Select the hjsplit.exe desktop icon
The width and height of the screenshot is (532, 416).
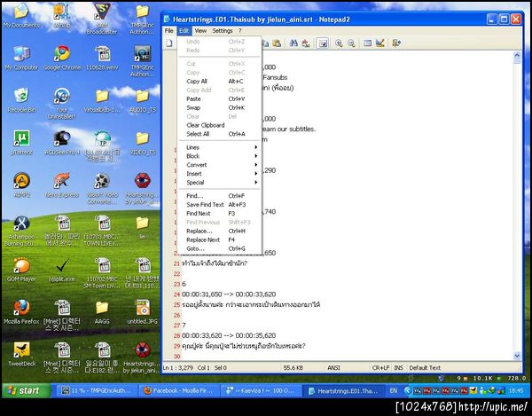point(62,269)
